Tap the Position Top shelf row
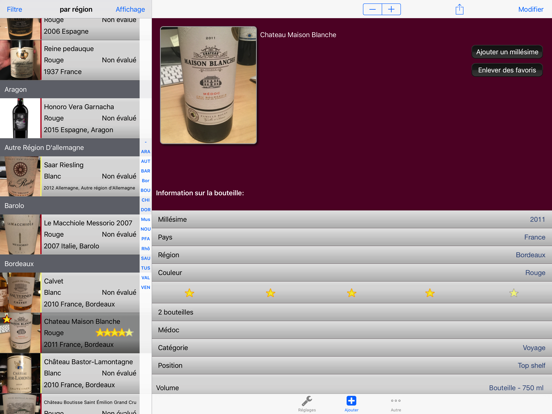Viewport: 552px width, 414px height. tap(352, 365)
